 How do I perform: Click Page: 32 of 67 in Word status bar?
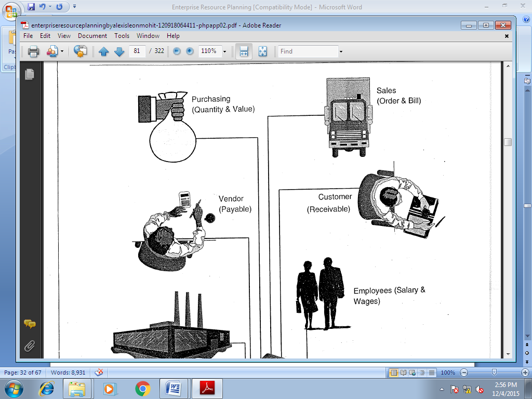(23, 373)
